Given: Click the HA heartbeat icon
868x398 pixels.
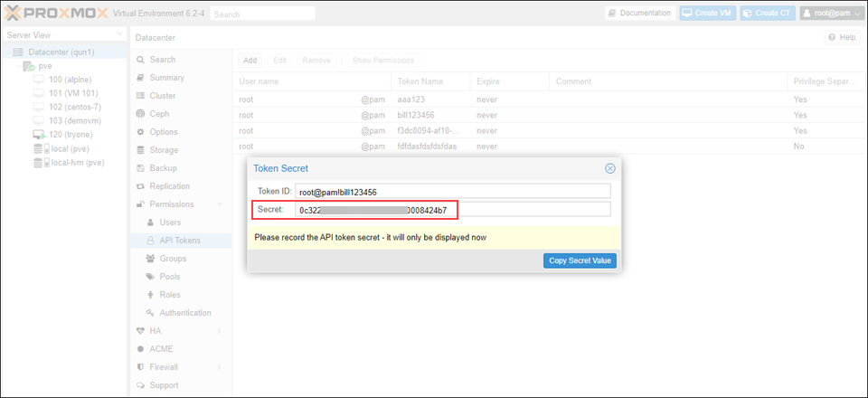Looking at the screenshot, I should click(x=140, y=331).
